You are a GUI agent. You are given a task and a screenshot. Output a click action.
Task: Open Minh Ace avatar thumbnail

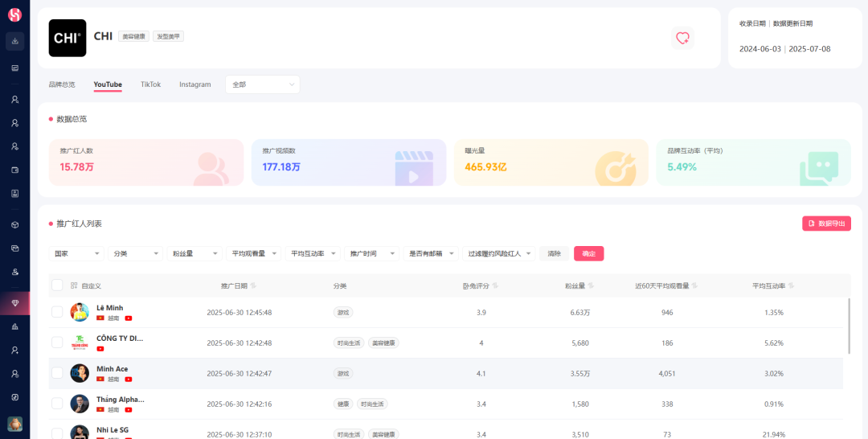pyautogui.click(x=80, y=373)
